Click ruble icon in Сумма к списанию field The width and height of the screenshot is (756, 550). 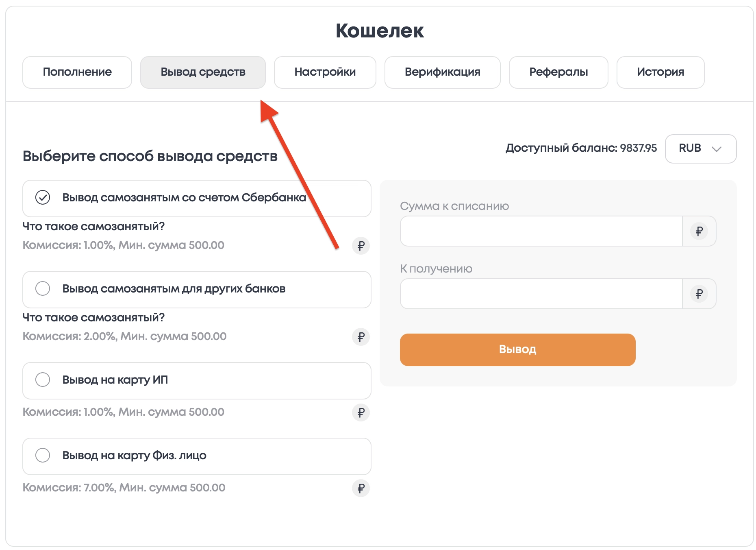[x=699, y=231]
